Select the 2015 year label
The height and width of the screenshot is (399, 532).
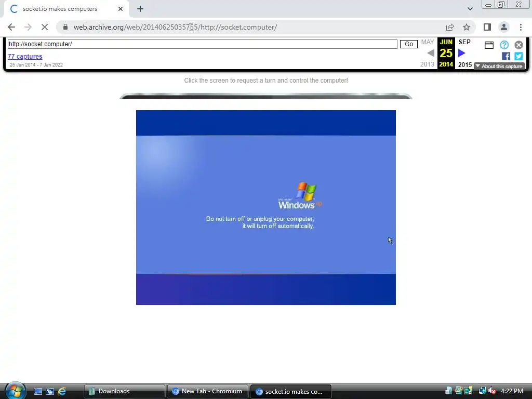click(465, 64)
